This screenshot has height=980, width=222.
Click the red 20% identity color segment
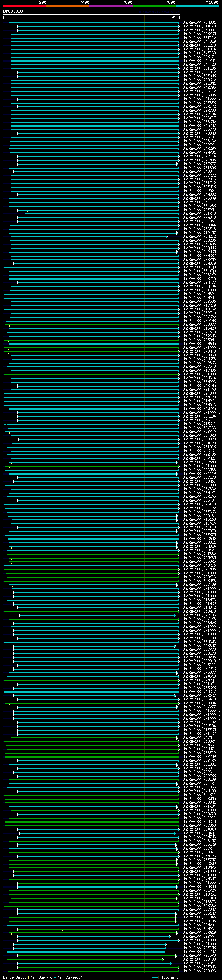pyautogui.click(x=25, y=6)
